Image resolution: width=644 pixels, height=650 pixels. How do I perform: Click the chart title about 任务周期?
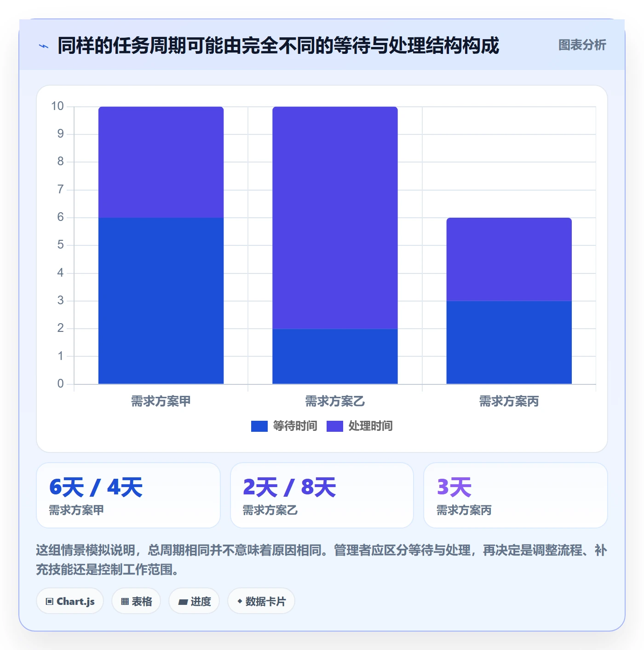point(278,46)
